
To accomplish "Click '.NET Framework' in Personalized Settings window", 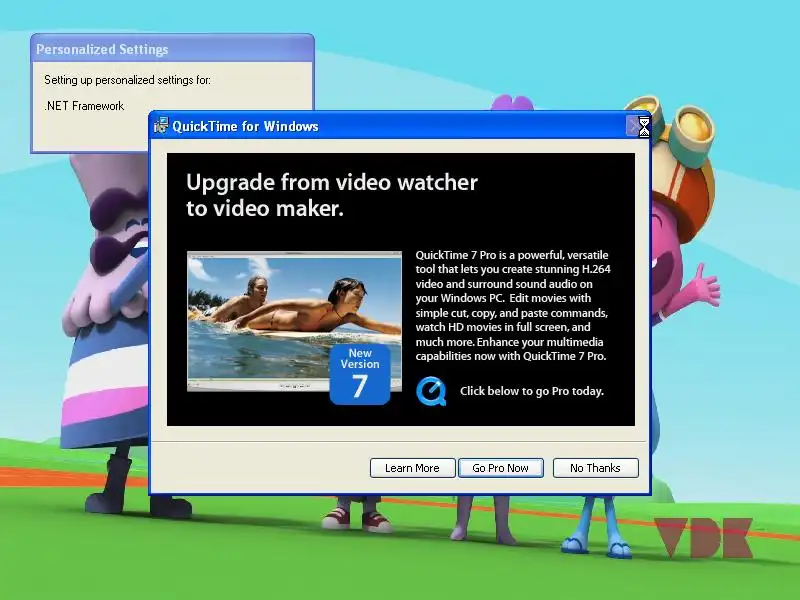I will tap(84, 106).
